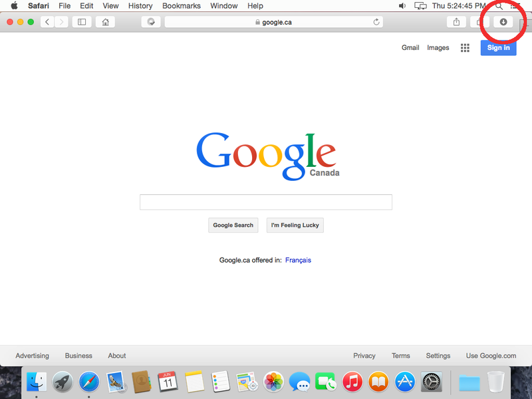This screenshot has height=399, width=532.
Task: Open iBooks from the Dock
Action: pos(378,381)
